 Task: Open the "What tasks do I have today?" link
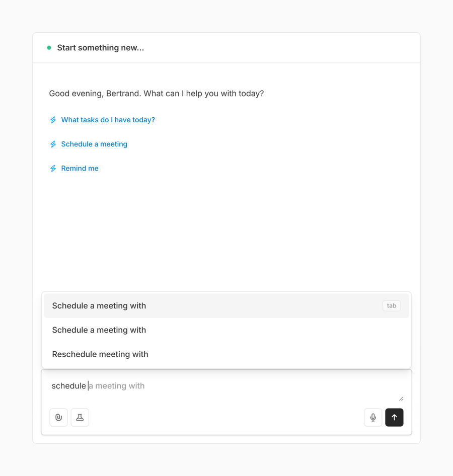click(x=108, y=120)
